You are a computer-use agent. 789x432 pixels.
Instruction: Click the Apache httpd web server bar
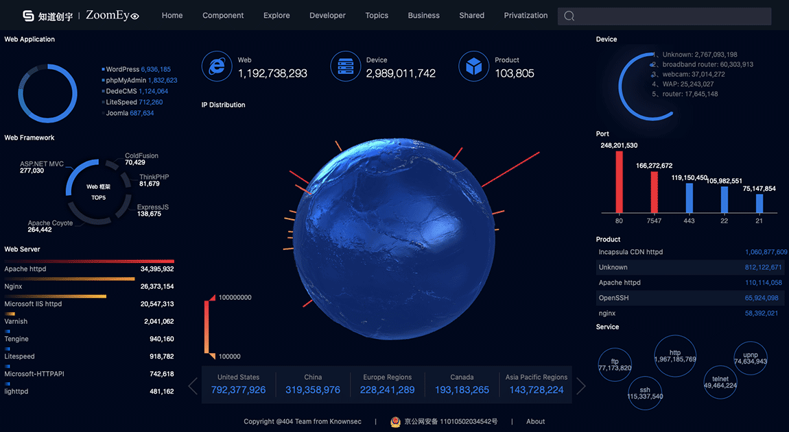click(89, 262)
